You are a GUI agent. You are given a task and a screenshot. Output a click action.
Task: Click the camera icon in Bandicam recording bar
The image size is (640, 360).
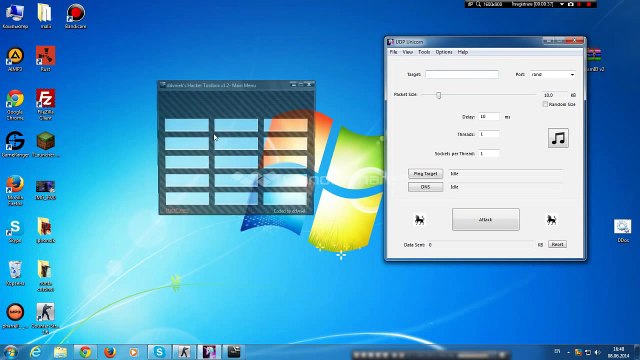point(571,4)
